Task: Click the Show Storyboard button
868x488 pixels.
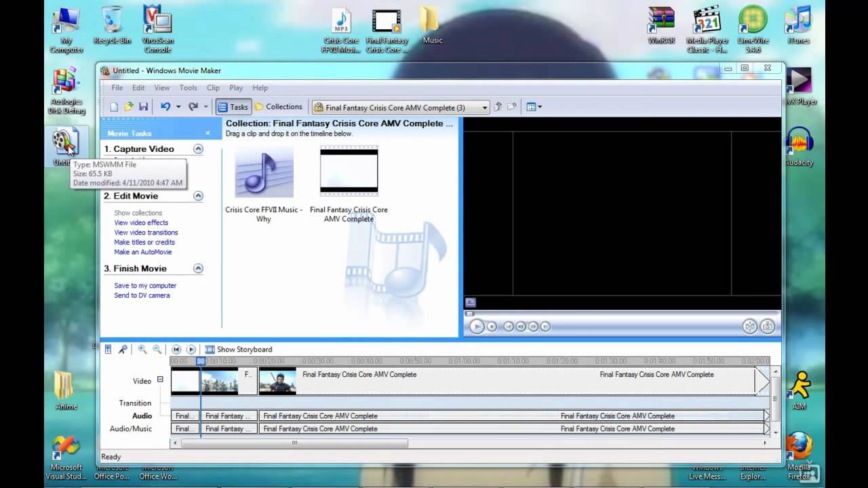Action: point(239,350)
